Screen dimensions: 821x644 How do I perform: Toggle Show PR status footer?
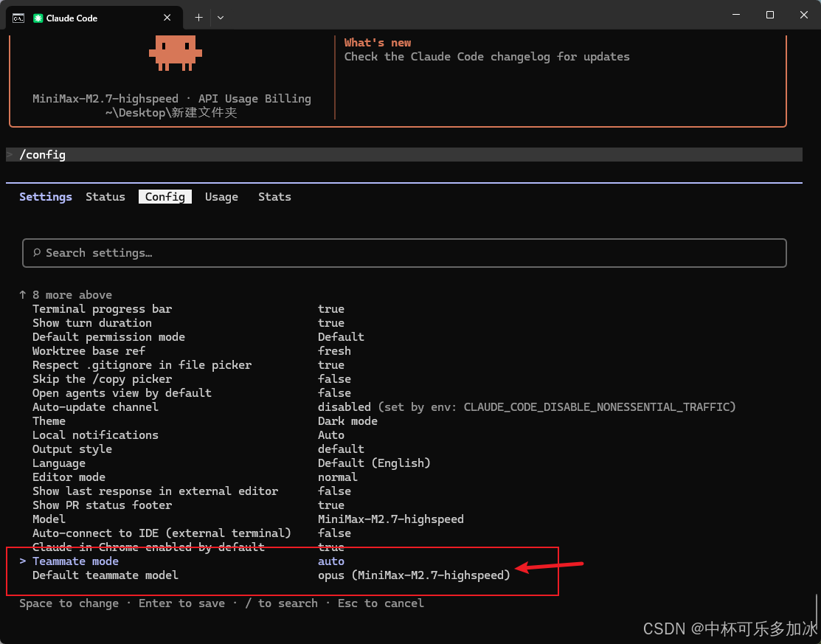pyautogui.click(x=189, y=505)
